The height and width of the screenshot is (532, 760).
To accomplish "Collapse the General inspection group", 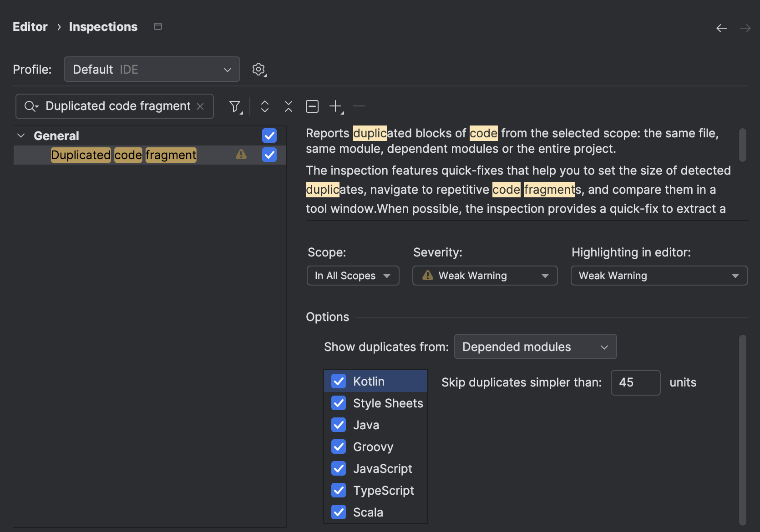I will (x=20, y=135).
